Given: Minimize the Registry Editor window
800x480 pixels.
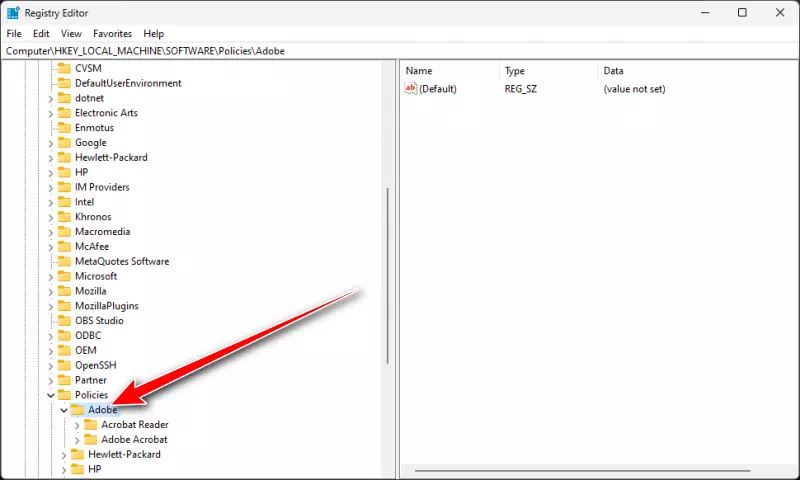Looking at the screenshot, I should click(705, 13).
